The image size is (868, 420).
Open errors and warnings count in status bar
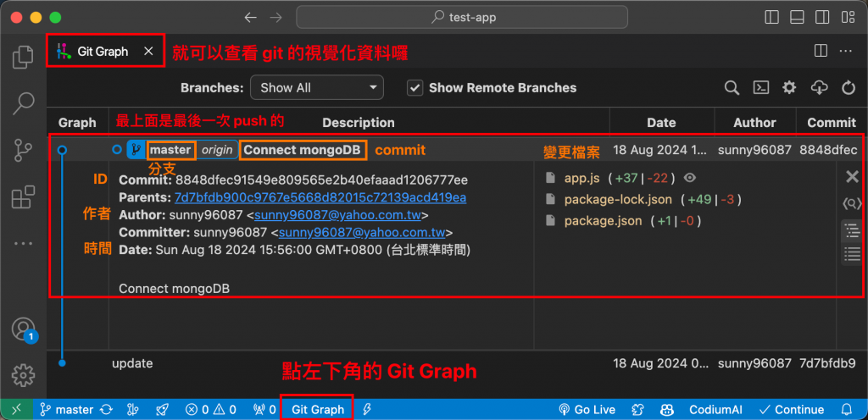[211, 410]
